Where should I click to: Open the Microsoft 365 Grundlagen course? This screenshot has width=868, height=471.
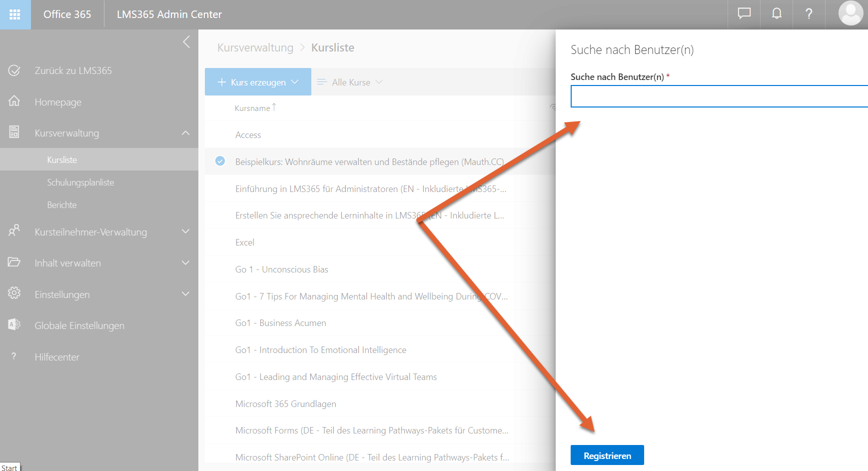[285, 403]
